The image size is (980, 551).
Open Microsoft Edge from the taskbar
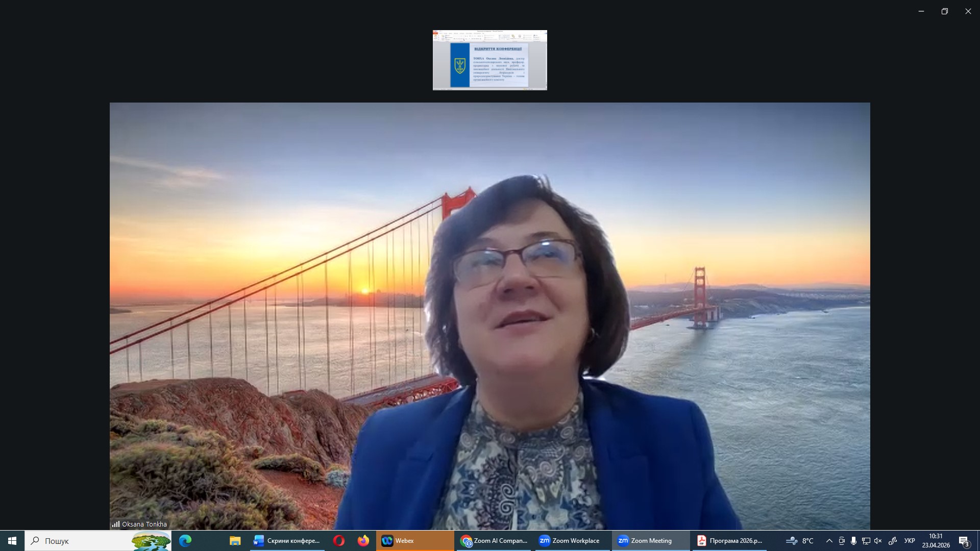(x=185, y=541)
